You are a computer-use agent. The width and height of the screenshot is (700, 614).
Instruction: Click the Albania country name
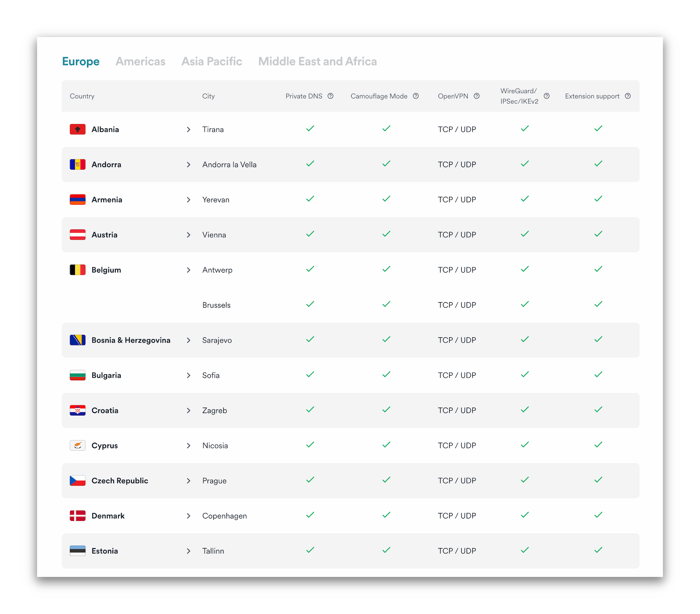tap(105, 129)
